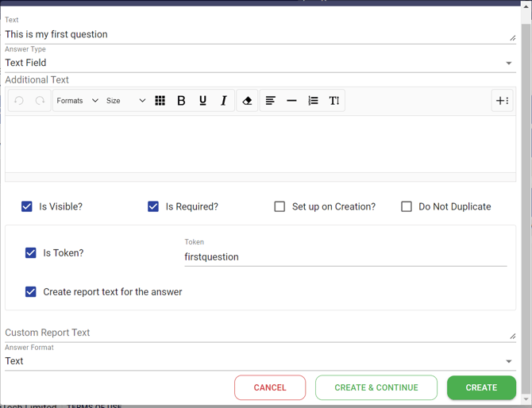The height and width of the screenshot is (408, 532).
Task: Disable Create report text for the answer
Action: 31,292
